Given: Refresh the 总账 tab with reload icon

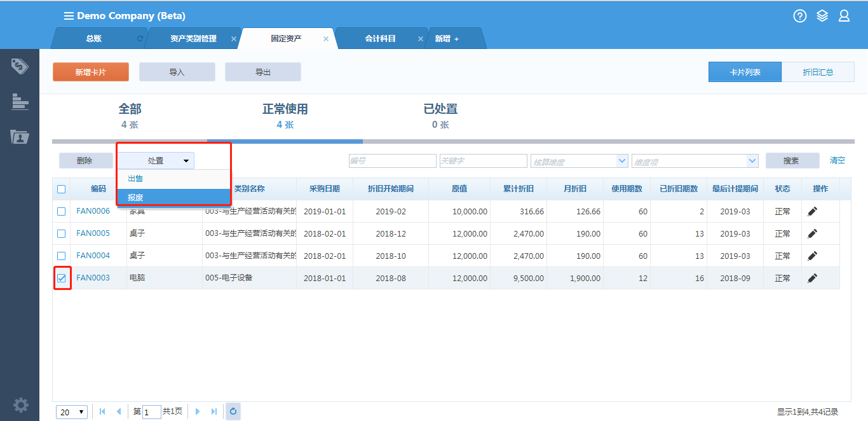Looking at the screenshot, I should (x=140, y=39).
